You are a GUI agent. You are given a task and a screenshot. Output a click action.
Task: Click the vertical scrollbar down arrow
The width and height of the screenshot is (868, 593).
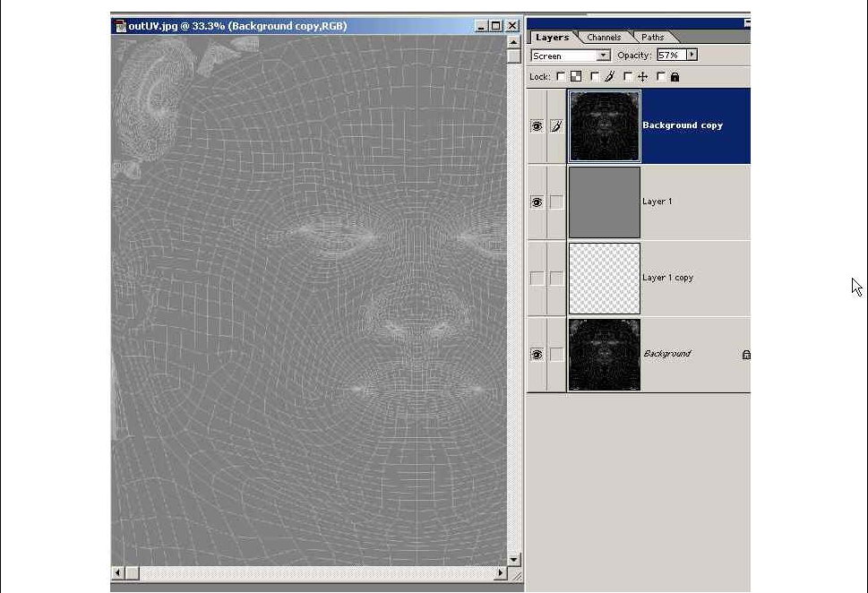pos(513,560)
